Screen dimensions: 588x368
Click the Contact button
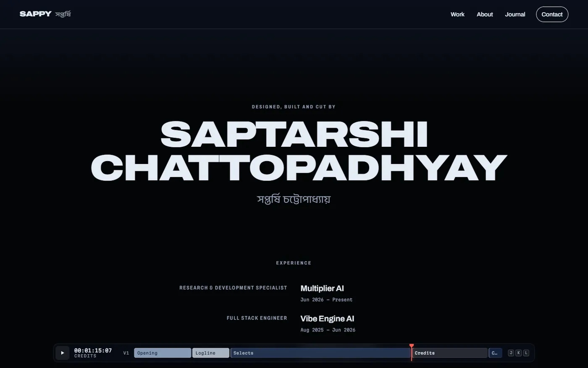tap(552, 14)
